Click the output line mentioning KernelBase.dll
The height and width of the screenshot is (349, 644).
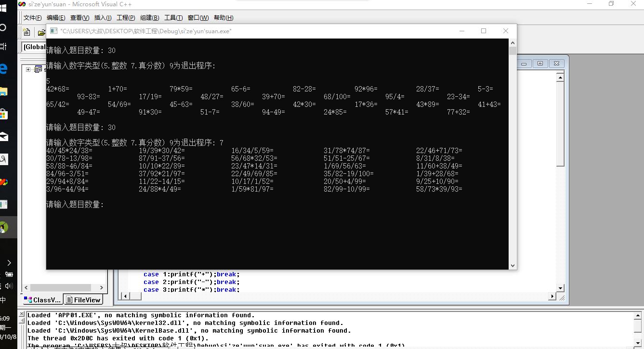click(189, 331)
